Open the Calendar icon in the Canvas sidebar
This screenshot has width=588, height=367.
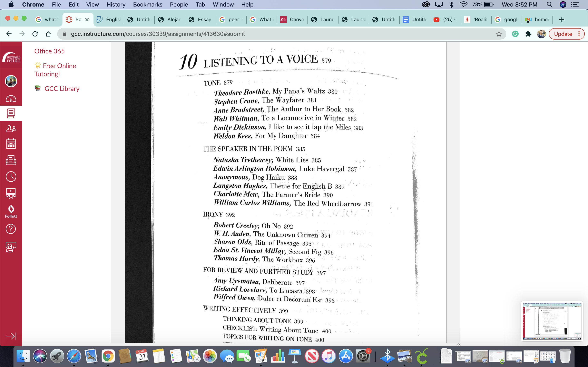(11, 144)
